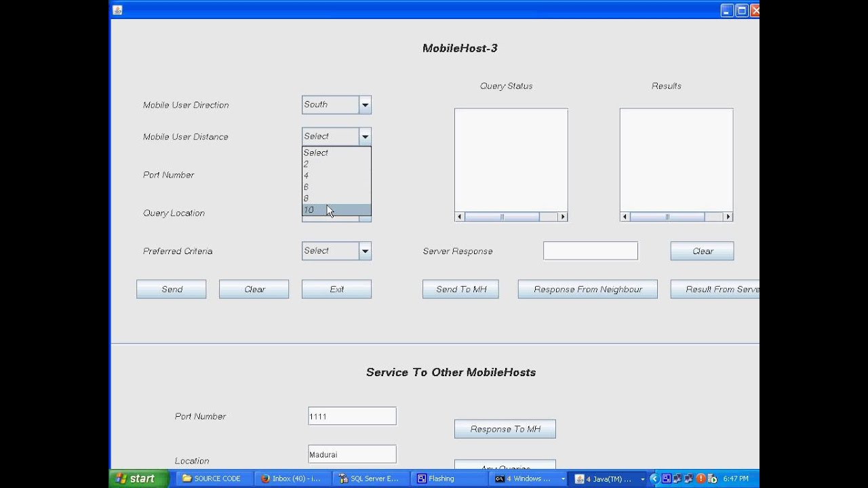Focus the Location field showing Madurai
Screen dimensions: 868x488
pos(352,454)
